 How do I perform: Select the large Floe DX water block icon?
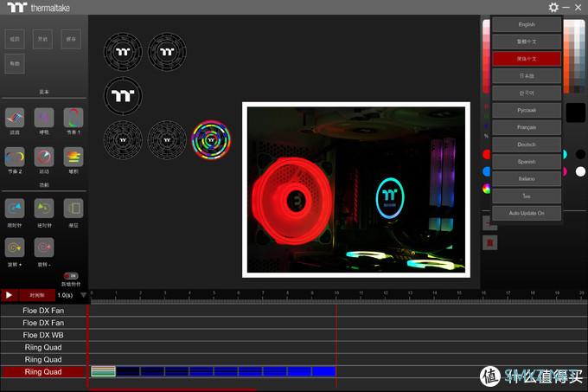[123, 95]
